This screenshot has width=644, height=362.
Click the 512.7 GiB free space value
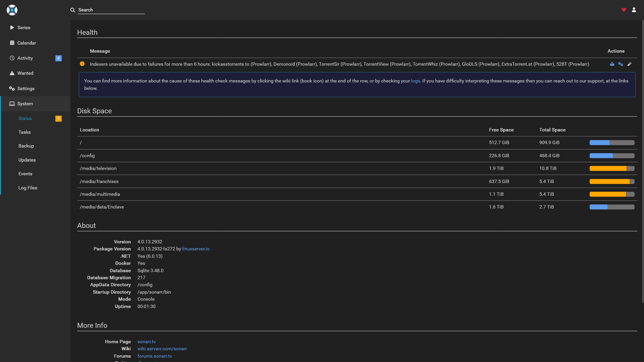499,142
